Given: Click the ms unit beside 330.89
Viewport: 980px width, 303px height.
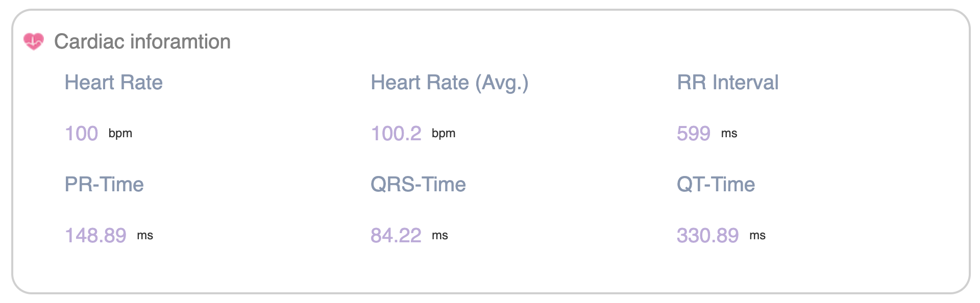Looking at the screenshot, I should point(757,236).
